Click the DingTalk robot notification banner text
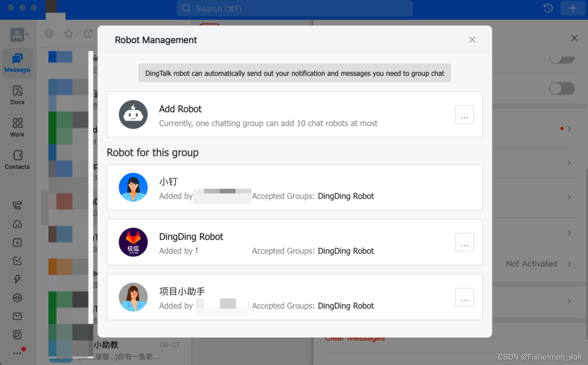 294,73
